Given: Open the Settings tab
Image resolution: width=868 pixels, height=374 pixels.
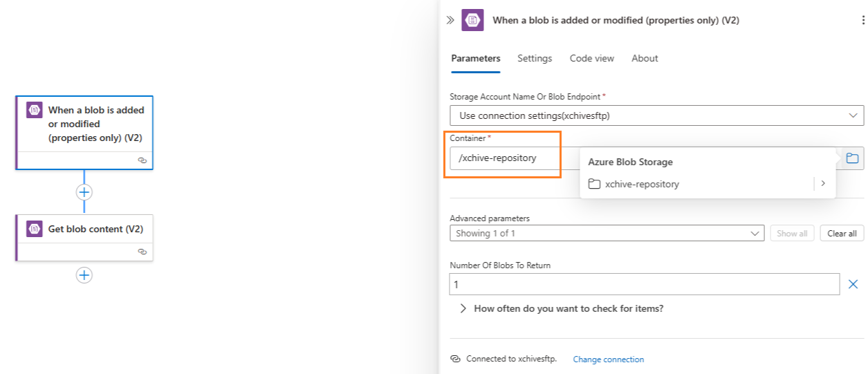Looking at the screenshot, I should (535, 58).
